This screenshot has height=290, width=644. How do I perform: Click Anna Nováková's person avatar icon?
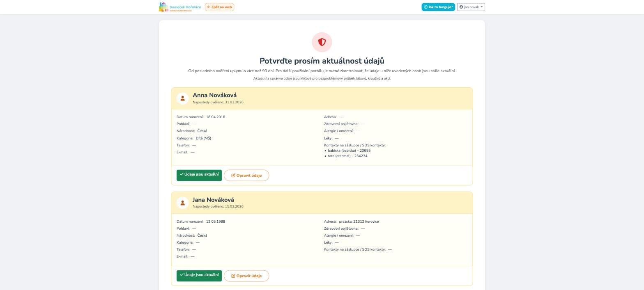[x=182, y=98]
